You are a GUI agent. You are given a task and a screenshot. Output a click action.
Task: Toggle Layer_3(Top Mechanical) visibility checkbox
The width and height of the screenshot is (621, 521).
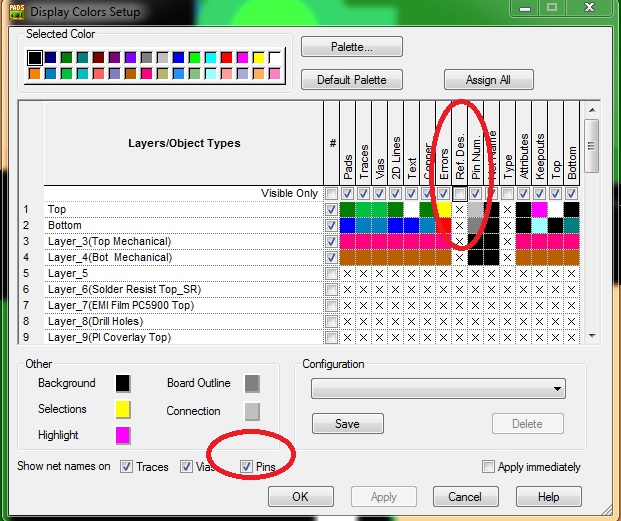coord(331,241)
